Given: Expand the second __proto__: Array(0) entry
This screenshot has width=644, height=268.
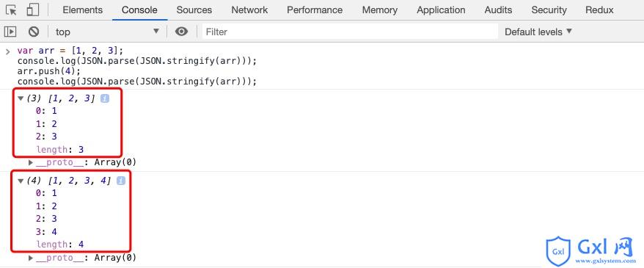Looking at the screenshot, I should point(31,258).
